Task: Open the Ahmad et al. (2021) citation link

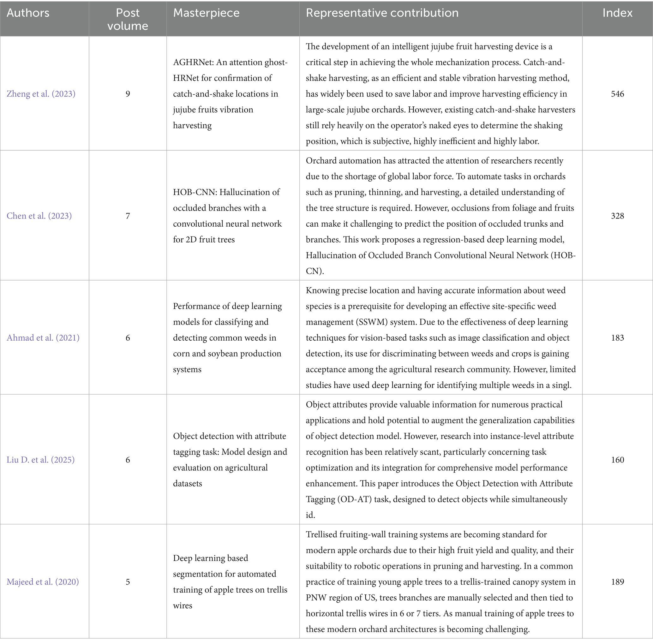Action: point(43,337)
